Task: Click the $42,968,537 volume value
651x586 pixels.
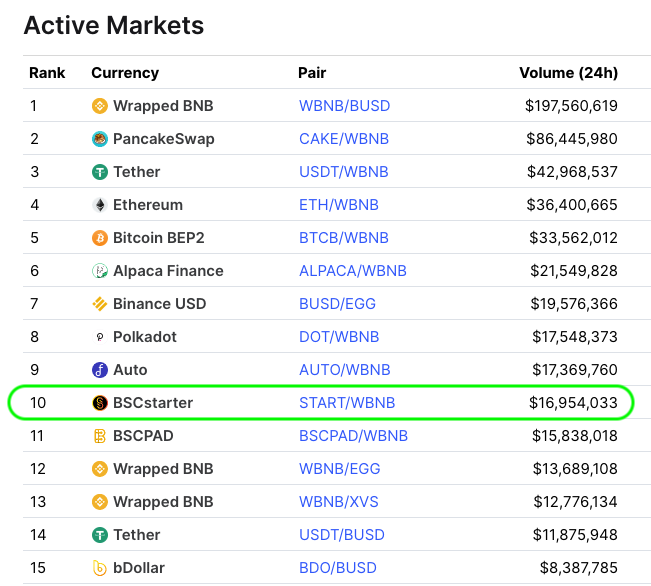Action: (572, 172)
